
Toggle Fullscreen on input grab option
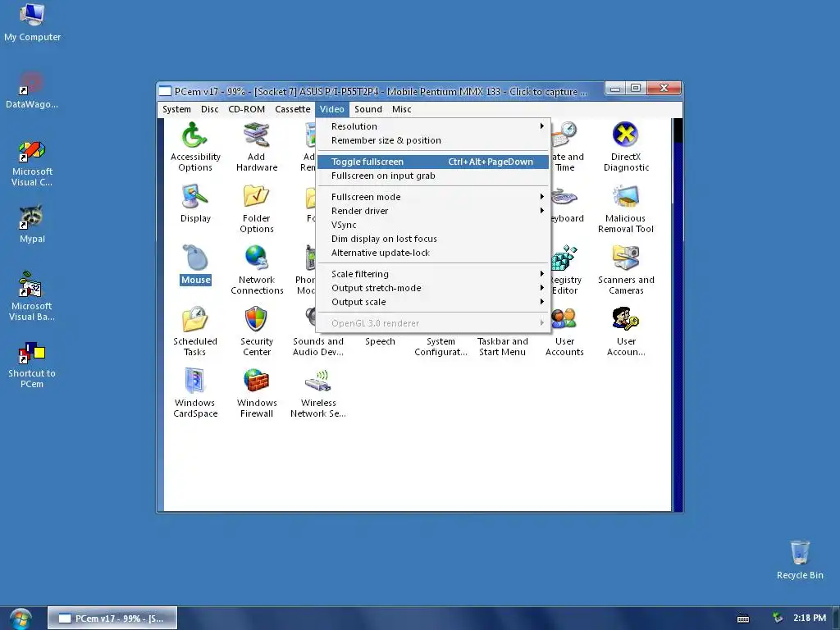tap(433, 176)
